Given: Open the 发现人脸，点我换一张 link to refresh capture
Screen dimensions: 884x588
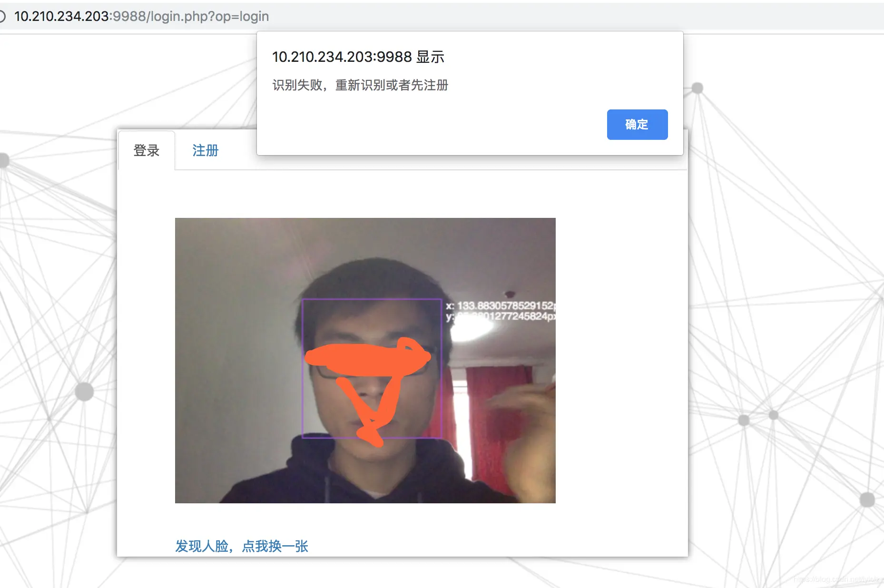Looking at the screenshot, I should [x=242, y=547].
